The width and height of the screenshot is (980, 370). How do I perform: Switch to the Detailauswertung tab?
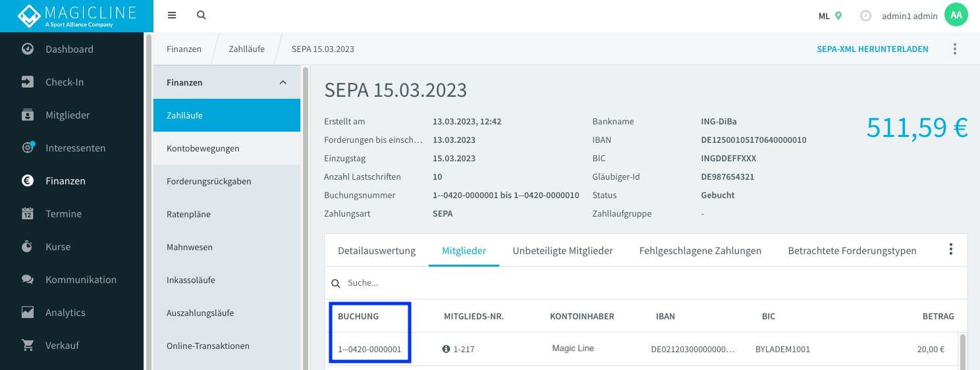[x=377, y=250]
